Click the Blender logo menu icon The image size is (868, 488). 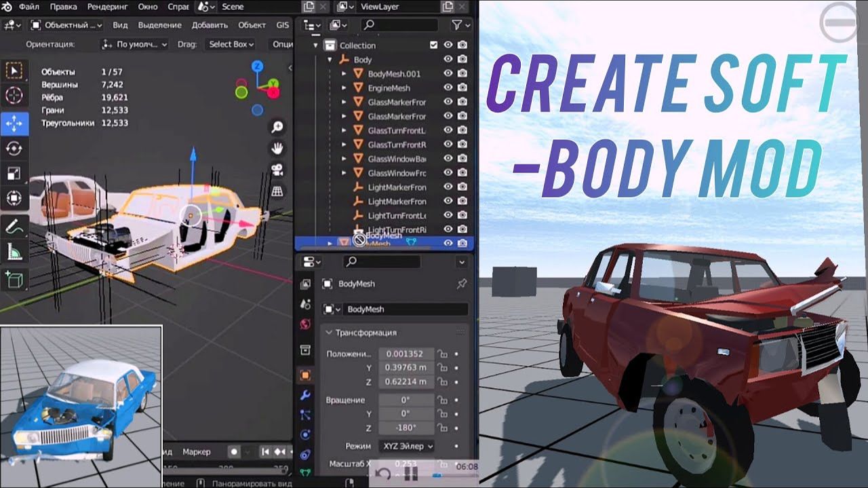(6, 7)
